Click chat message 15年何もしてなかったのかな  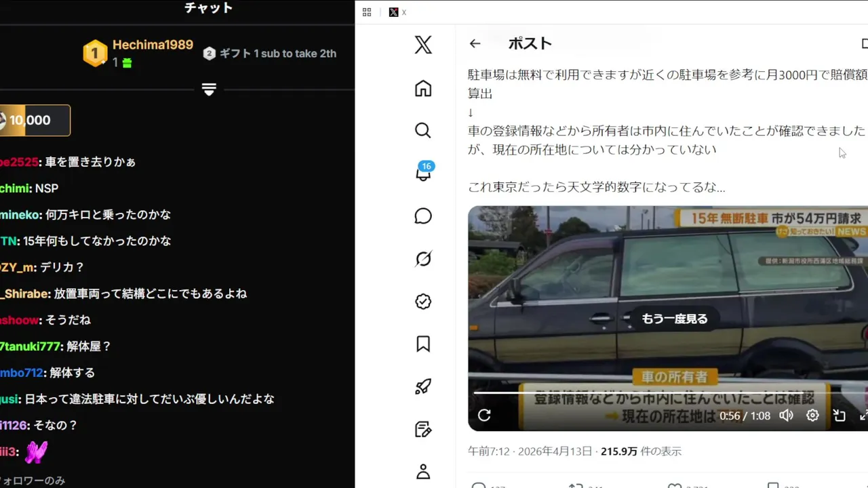pos(97,241)
